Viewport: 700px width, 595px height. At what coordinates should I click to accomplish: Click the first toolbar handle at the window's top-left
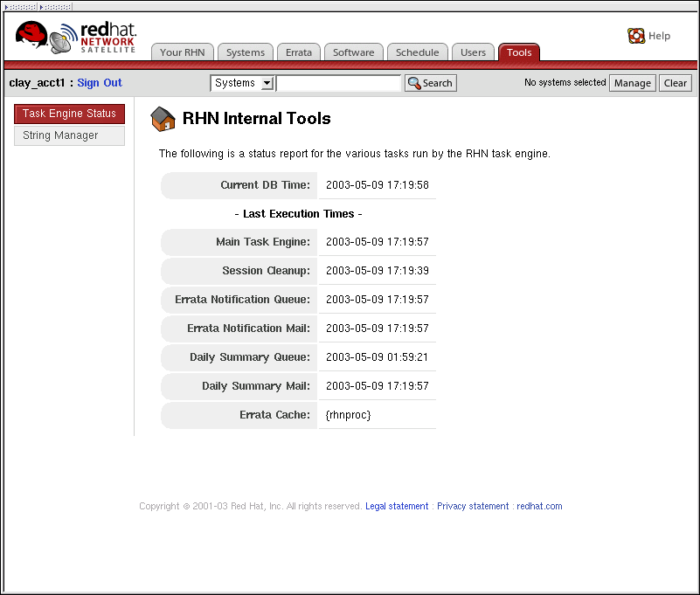click(x=20, y=7)
